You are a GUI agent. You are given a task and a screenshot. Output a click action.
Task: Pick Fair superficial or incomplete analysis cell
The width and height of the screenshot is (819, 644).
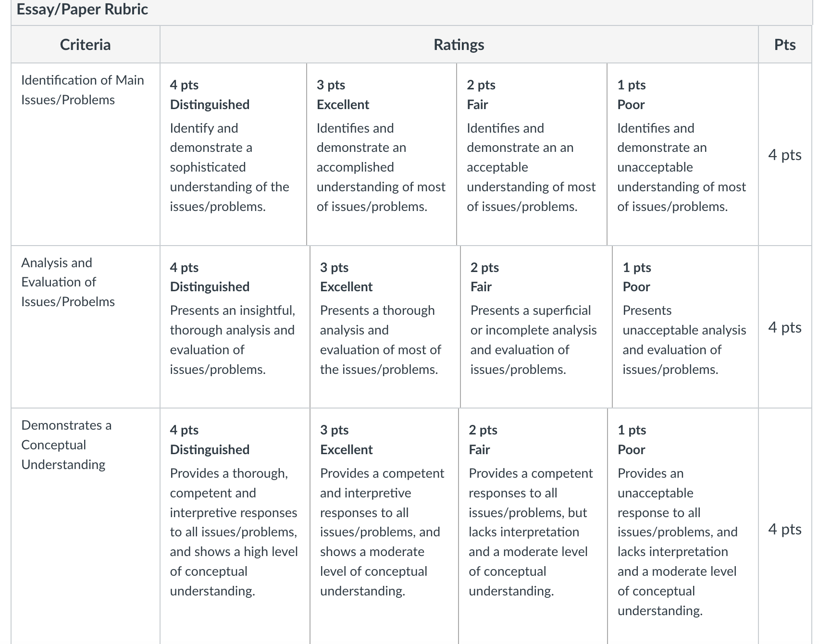536,327
